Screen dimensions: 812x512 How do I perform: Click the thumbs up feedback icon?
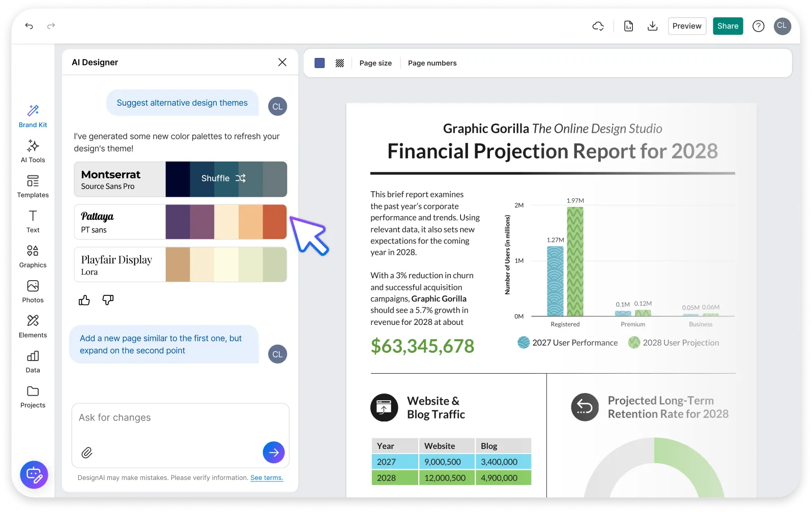84,300
